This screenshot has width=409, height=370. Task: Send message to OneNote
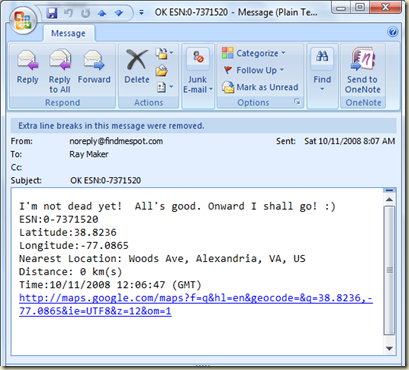pos(363,71)
